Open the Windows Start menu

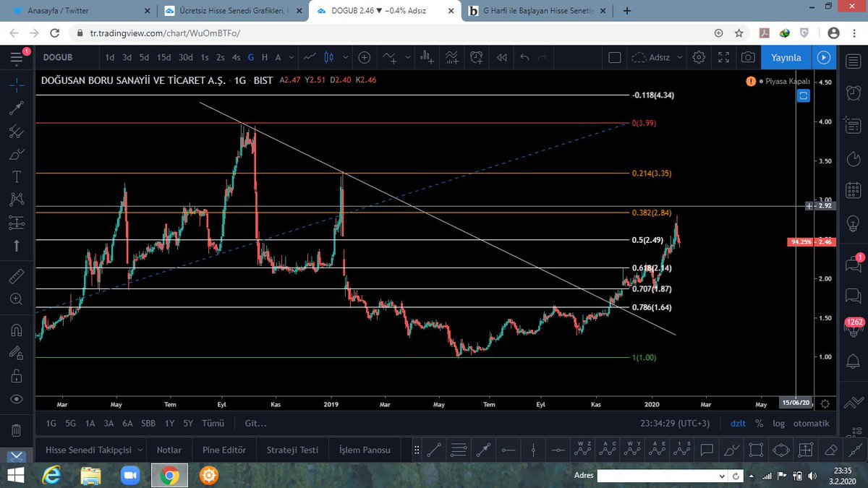point(16,476)
